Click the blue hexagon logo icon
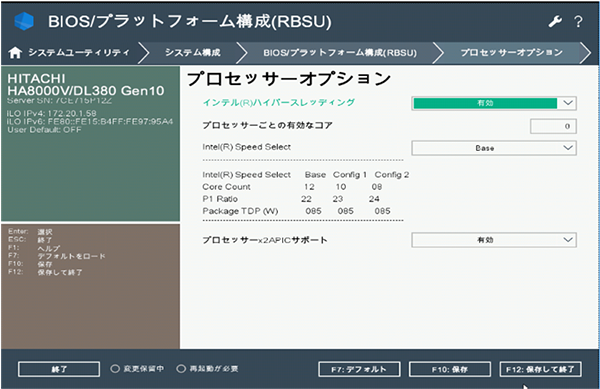 pos(24,21)
